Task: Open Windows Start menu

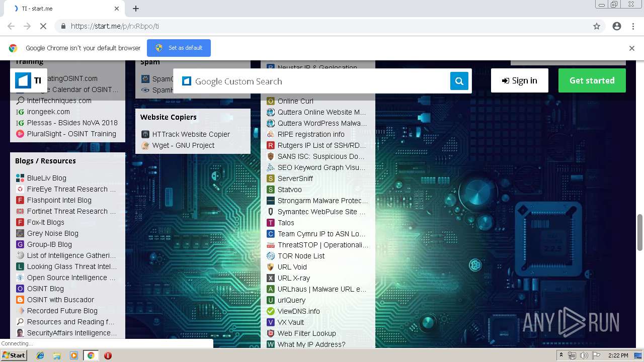Action: (14, 355)
